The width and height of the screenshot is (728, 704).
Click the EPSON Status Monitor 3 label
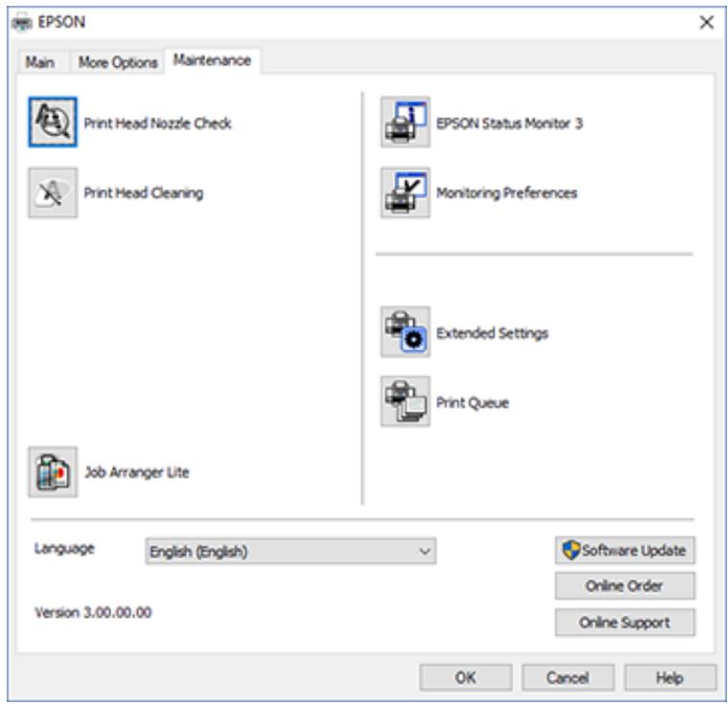[509, 123]
